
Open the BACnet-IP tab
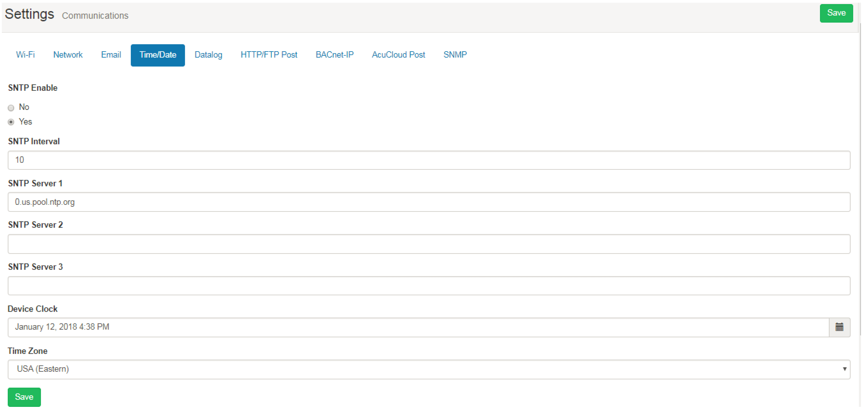coord(334,55)
